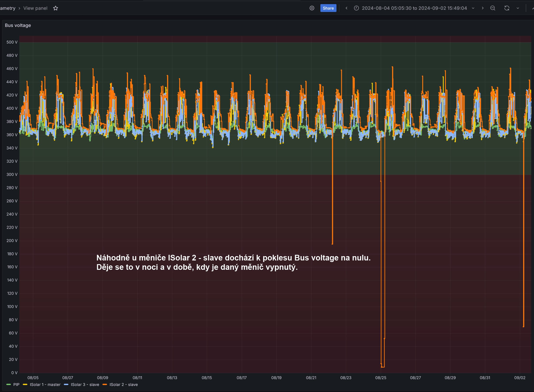Open the time range picker dropdown
The width and height of the screenshot is (534, 392).
click(414, 8)
